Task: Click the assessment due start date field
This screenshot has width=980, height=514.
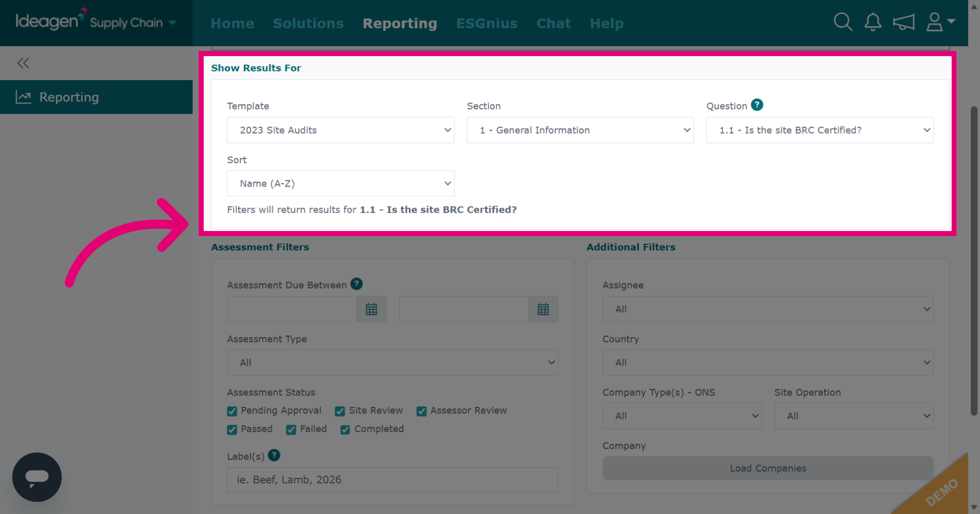Action: click(x=291, y=309)
